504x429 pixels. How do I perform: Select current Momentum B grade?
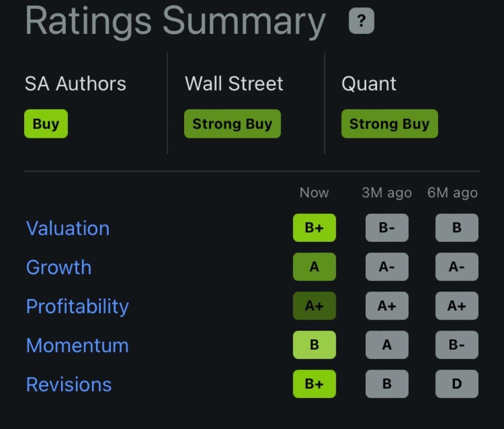tap(314, 345)
